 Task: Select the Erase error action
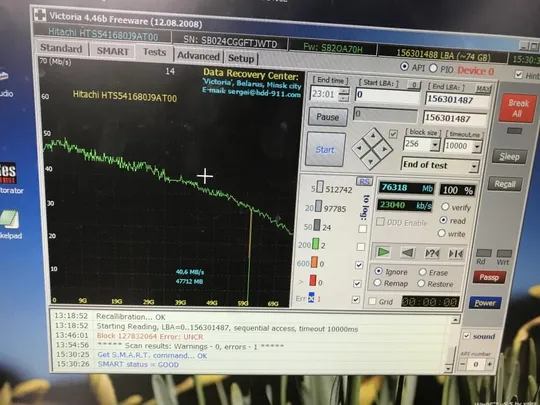click(423, 272)
